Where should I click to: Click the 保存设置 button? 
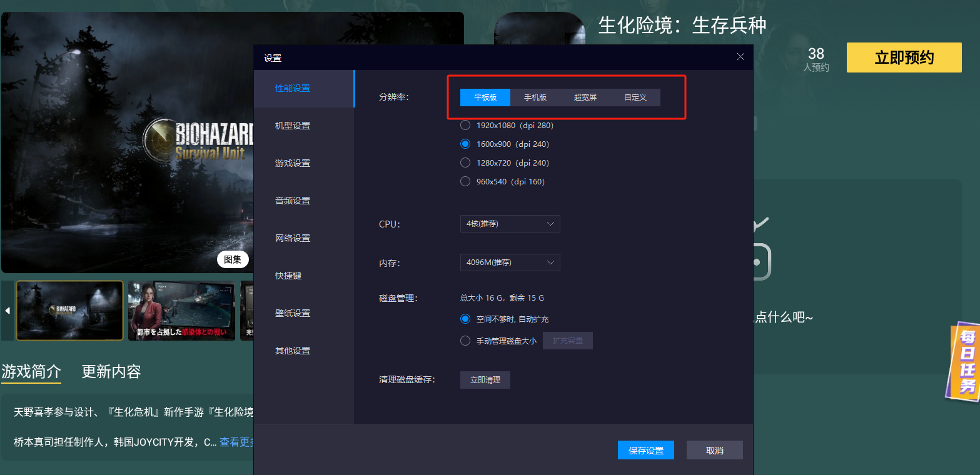tap(646, 451)
